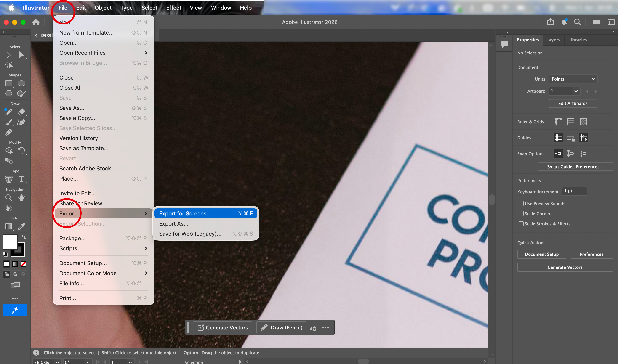Image resolution: width=618 pixels, height=364 pixels.
Task: Expand Open Recent Files submenu
Action: pos(104,53)
